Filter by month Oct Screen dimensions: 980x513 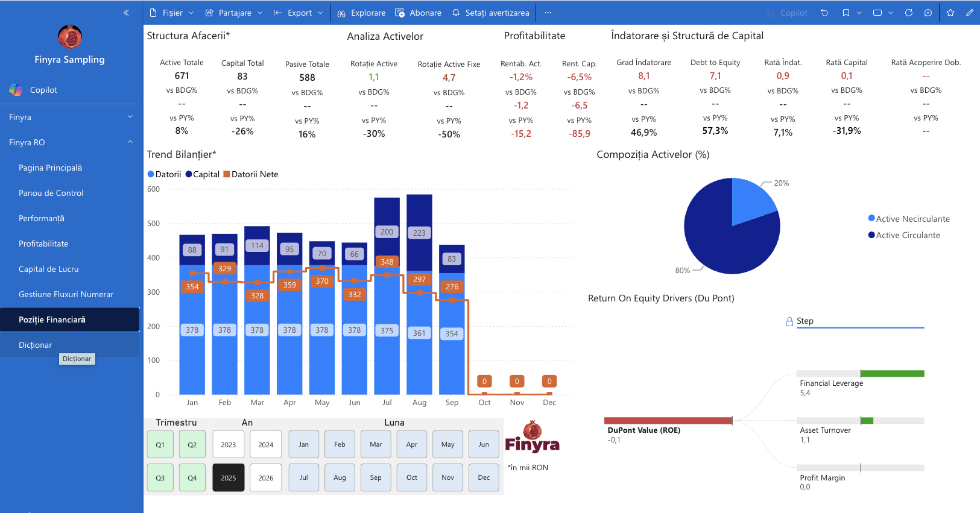point(412,477)
